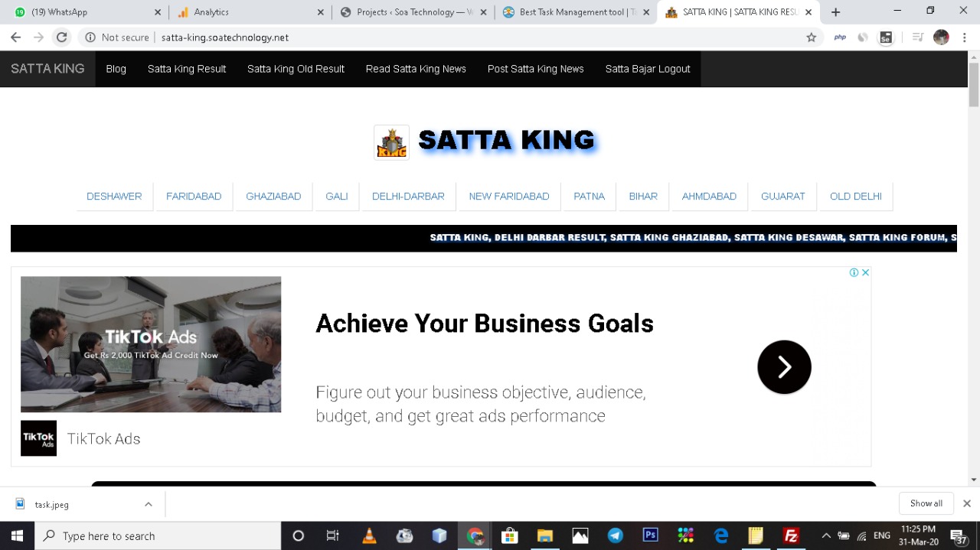Go to the DESHAWER link
980x550 pixels.
click(x=114, y=197)
